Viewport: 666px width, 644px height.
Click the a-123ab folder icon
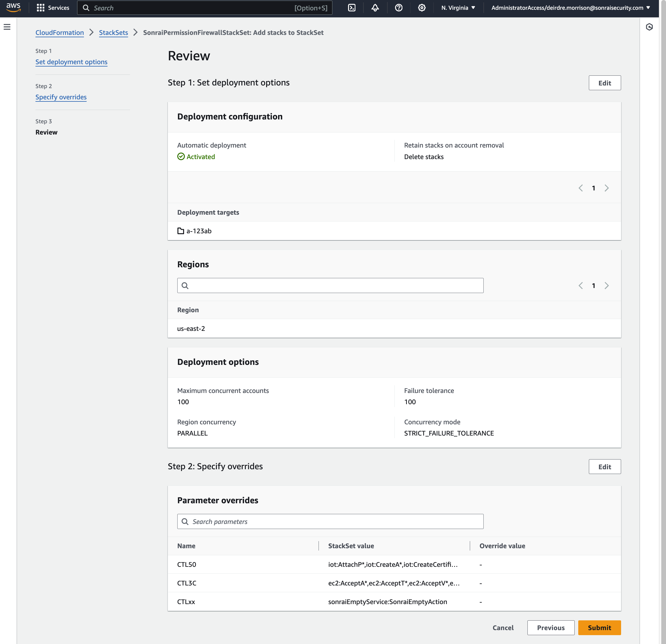click(181, 231)
